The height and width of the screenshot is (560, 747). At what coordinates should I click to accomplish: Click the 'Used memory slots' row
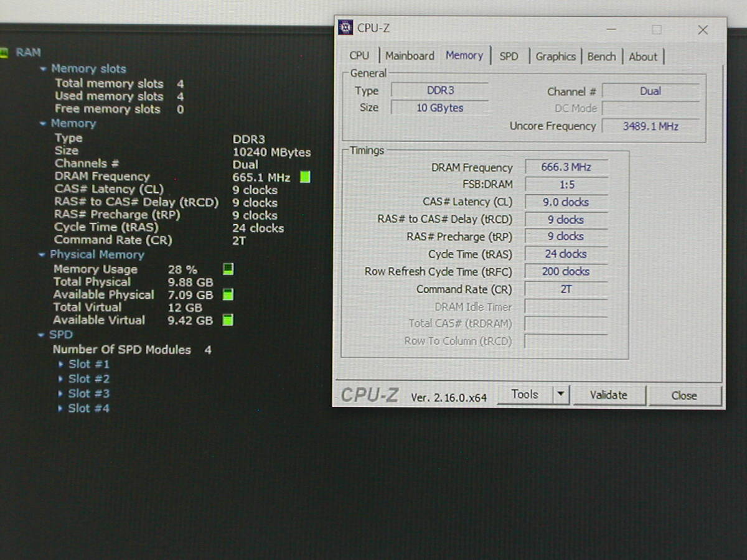click(x=119, y=96)
